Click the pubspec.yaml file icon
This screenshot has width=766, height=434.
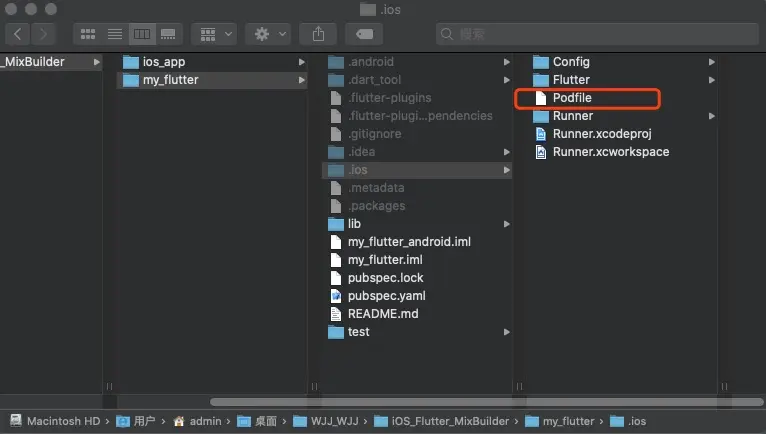click(336, 296)
